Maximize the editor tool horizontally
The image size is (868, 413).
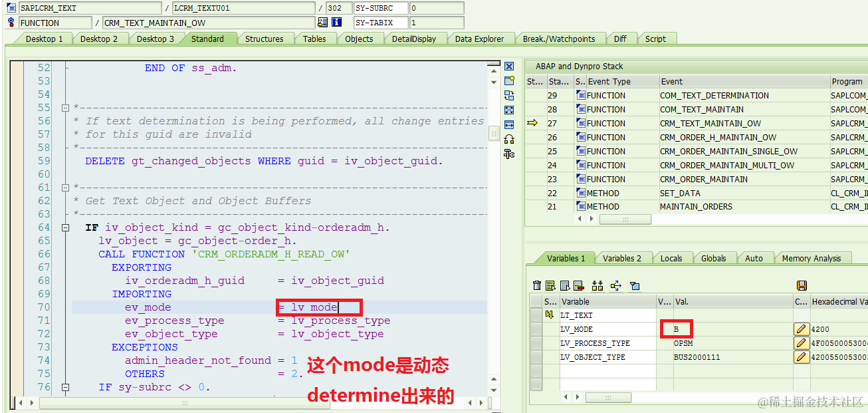click(509, 124)
